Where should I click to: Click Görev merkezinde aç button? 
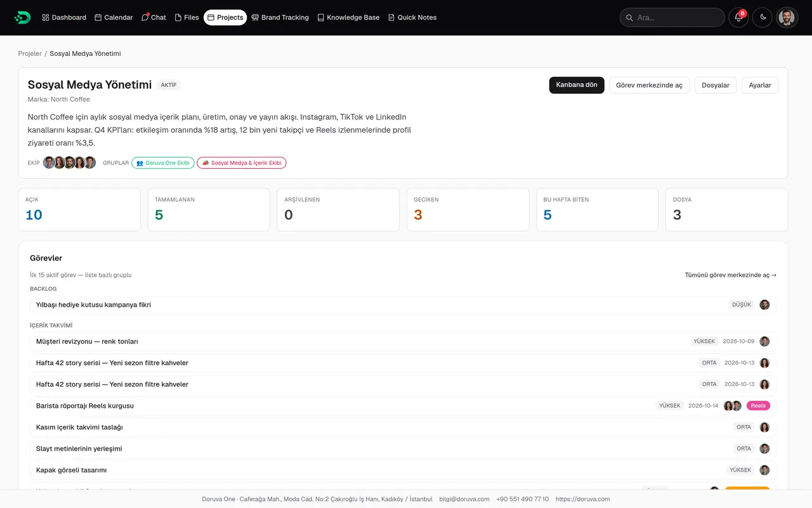click(649, 85)
